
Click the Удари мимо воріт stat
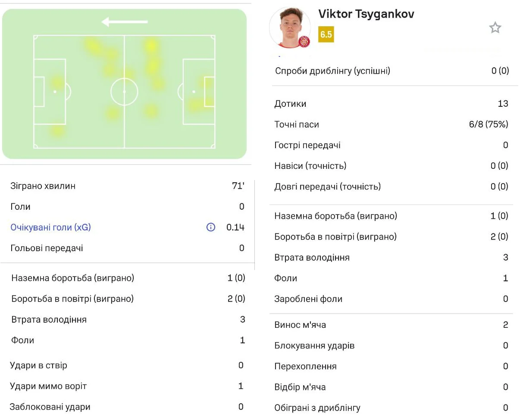pos(48,386)
